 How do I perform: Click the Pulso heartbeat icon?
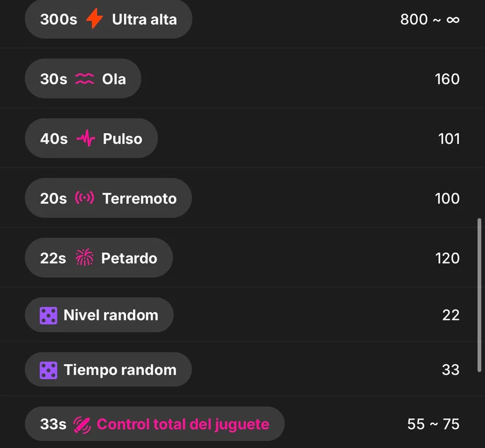85,139
